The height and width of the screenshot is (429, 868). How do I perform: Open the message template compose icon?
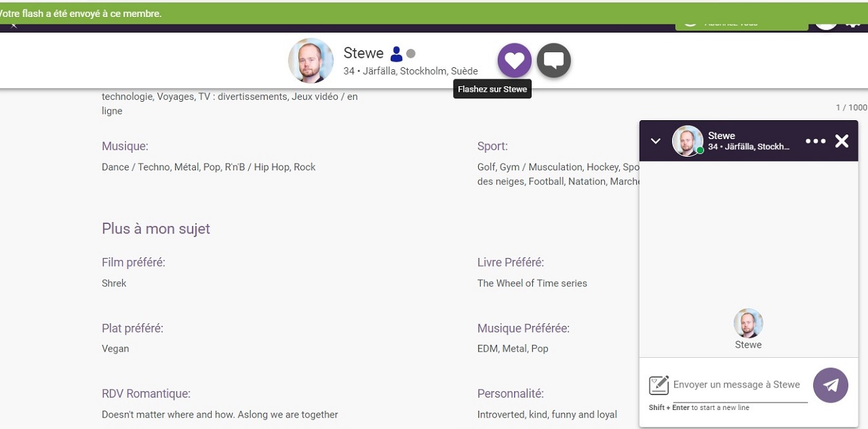click(658, 385)
